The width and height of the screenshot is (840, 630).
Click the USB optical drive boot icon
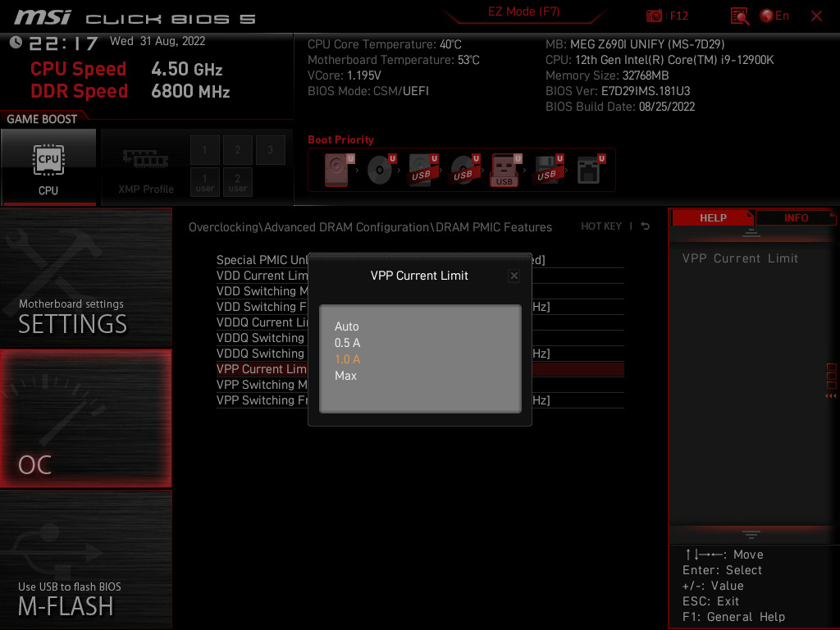(x=464, y=171)
